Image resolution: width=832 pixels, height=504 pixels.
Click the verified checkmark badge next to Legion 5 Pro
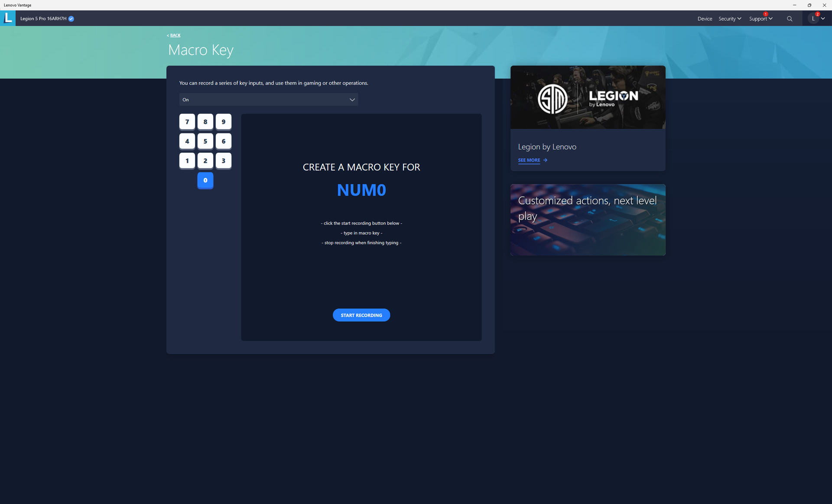click(x=71, y=19)
